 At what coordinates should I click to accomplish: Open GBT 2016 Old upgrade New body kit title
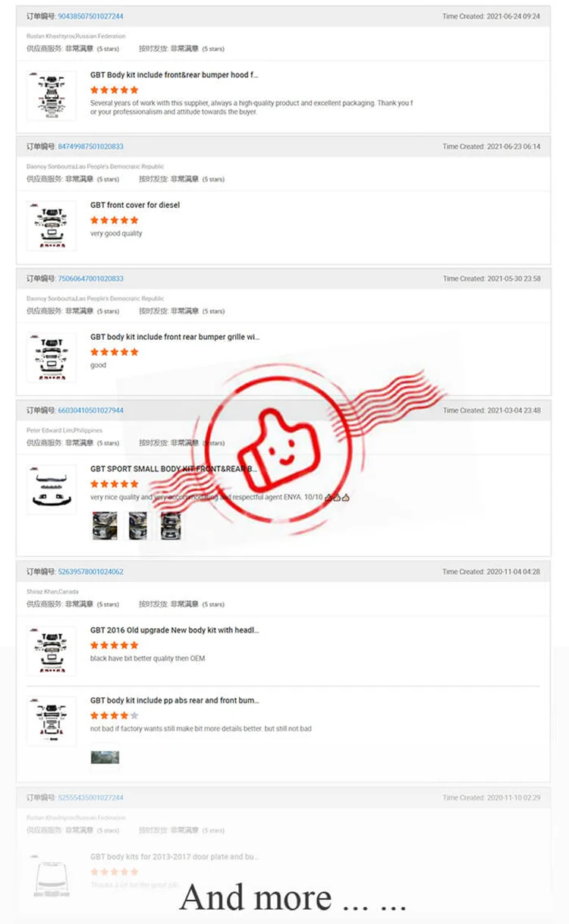[x=174, y=630]
